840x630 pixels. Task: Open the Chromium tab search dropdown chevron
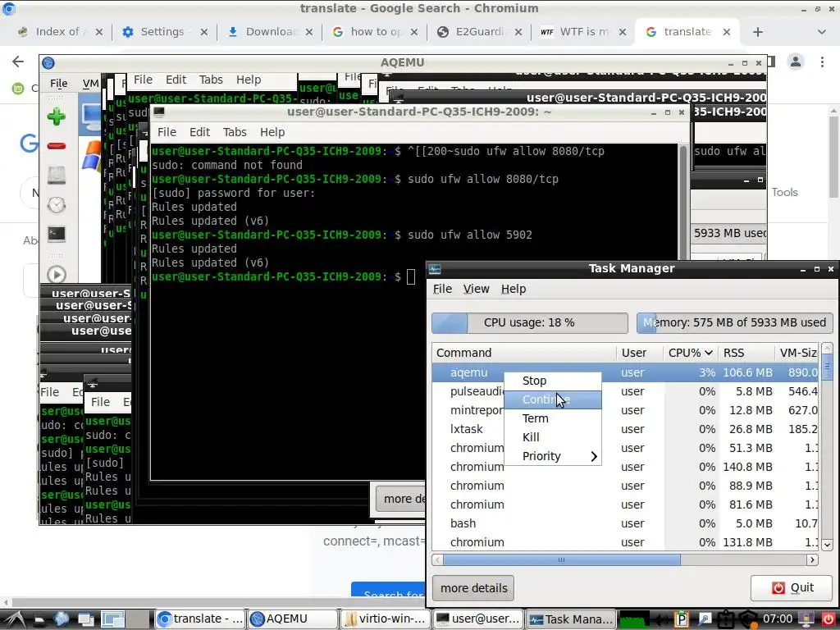821,32
